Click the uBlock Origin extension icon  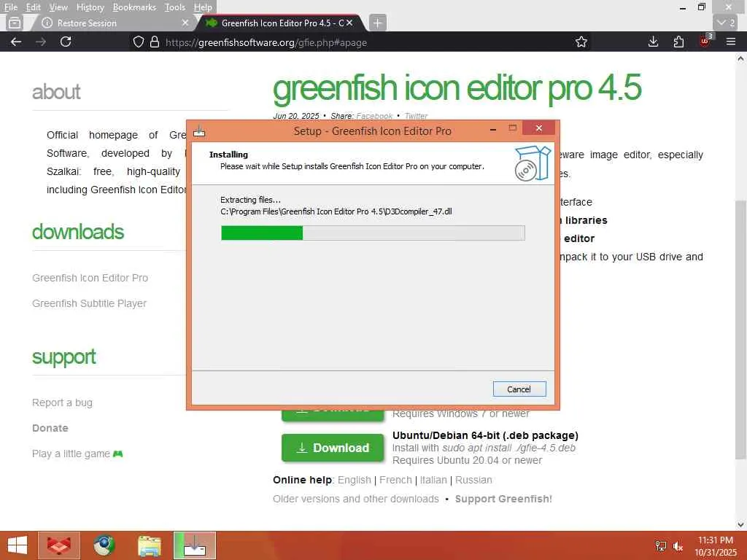[x=705, y=41]
